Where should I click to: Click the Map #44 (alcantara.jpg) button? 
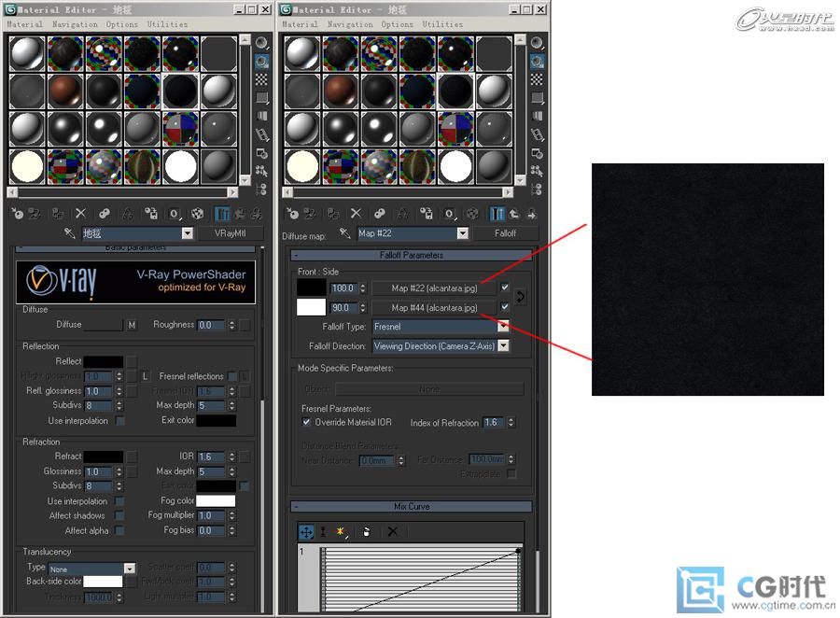tap(434, 307)
